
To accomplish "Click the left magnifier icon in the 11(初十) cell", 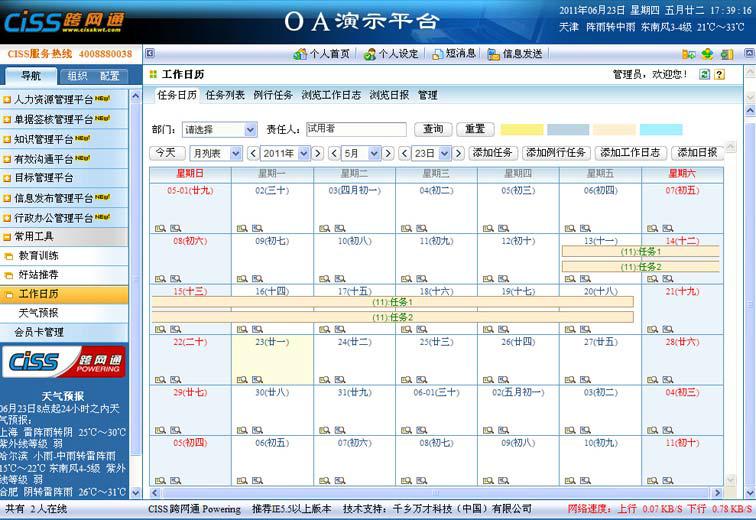I will tap(652, 480).
